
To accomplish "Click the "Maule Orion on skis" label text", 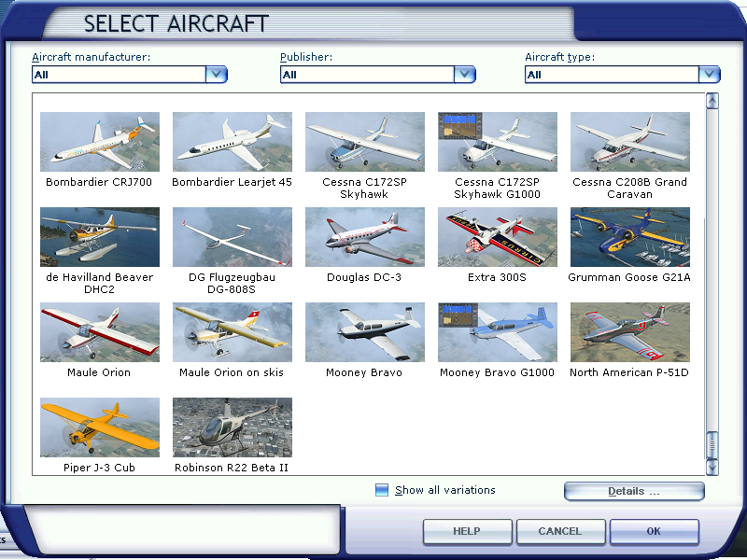I will click(x=232, y=372).
